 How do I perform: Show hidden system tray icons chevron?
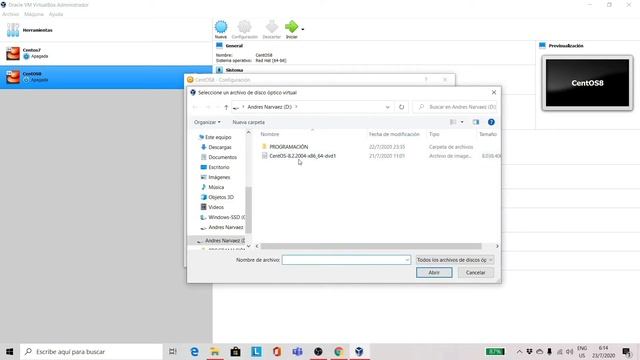tap(519, 351)
